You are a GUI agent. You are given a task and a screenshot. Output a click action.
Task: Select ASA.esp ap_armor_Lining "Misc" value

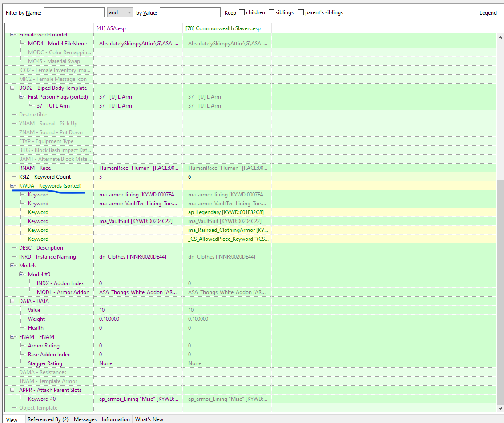click(x=139, y=399)
